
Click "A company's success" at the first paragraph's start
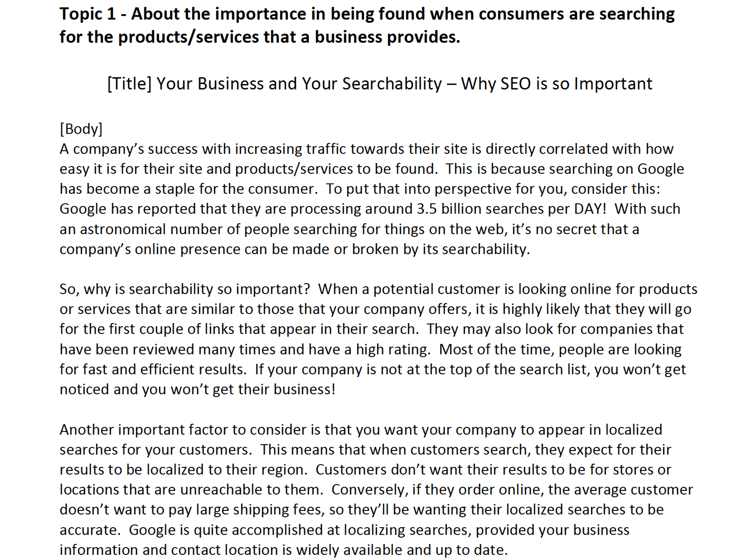tap(129, 149)
